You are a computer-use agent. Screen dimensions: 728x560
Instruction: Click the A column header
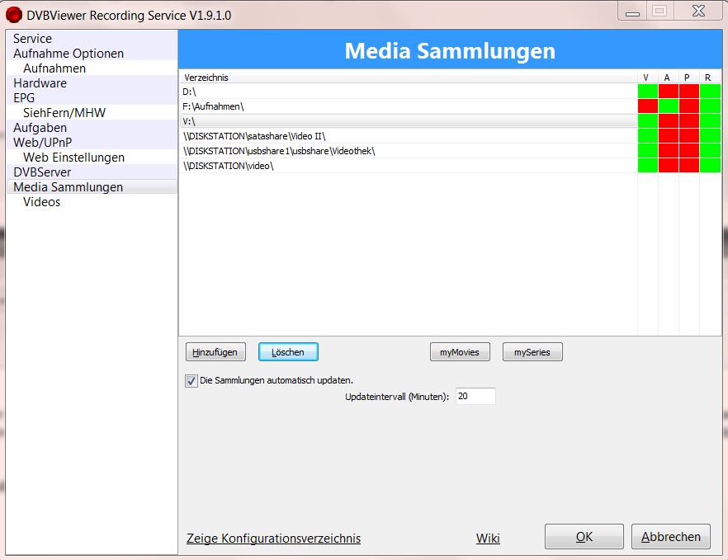669,77
